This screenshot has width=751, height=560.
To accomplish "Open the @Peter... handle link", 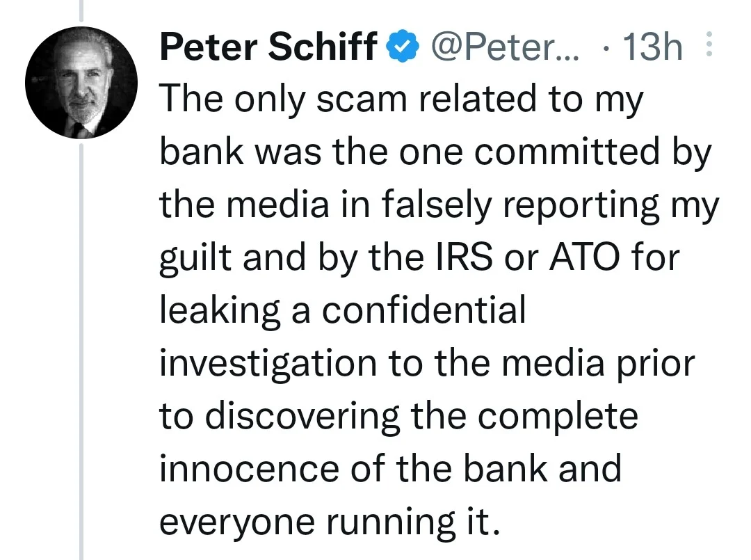I will coord(506,47).
